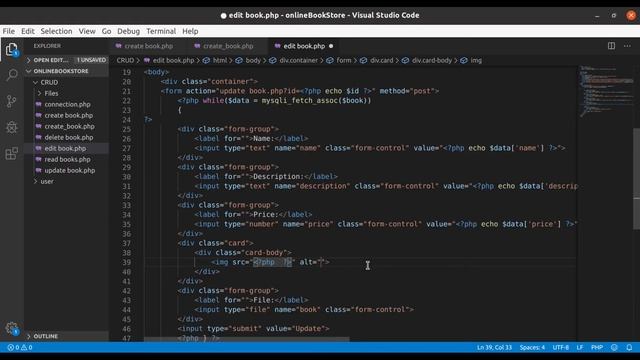Place cursor in alt attribute on line 39

pos(321,262)
